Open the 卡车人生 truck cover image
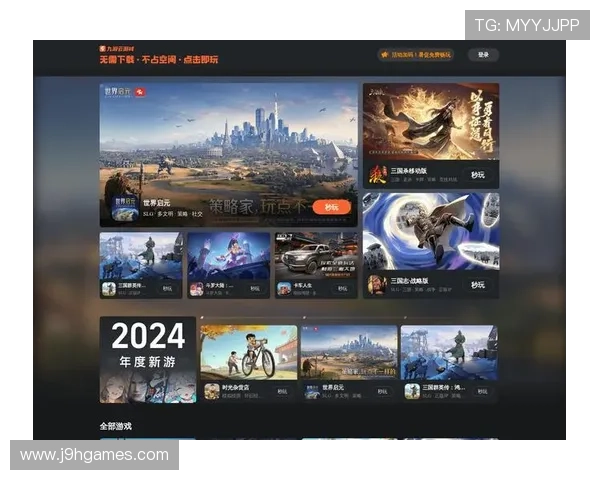The height and width of the screenshot is (480, 600). 316,255
